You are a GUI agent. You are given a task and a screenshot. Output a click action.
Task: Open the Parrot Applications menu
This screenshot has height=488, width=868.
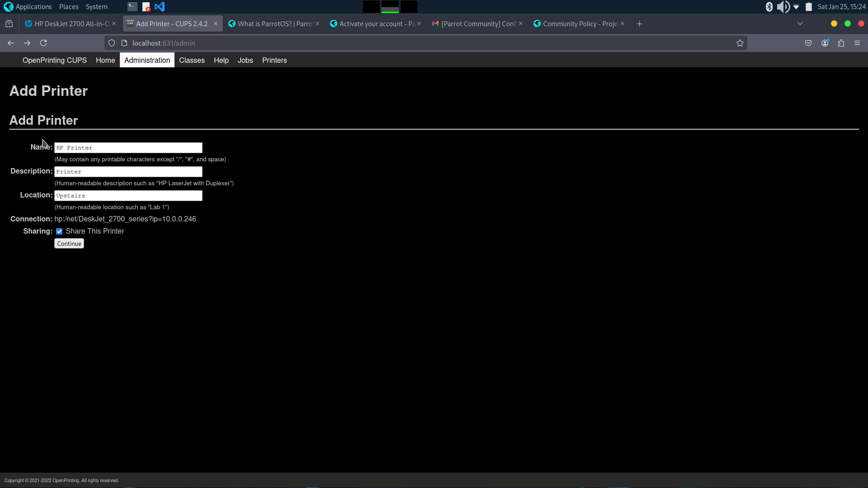[28, 7]
